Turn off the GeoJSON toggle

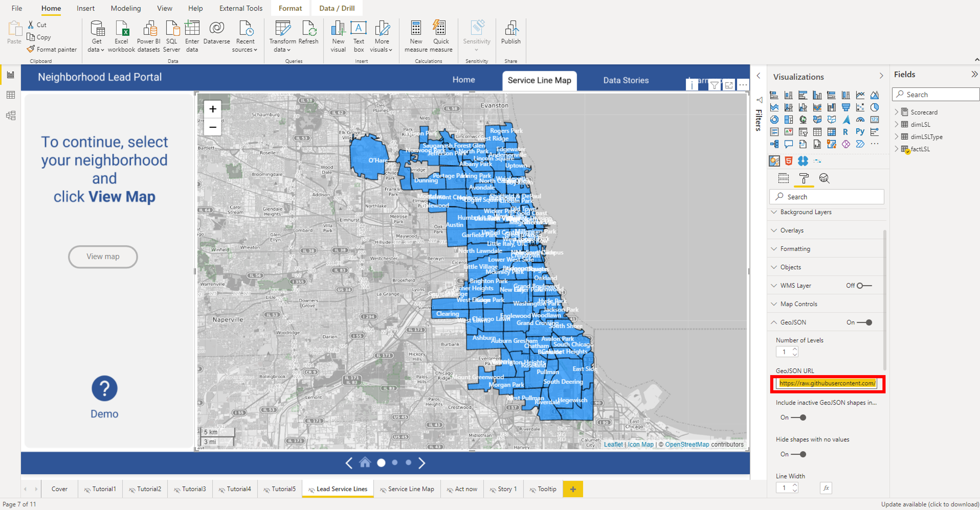[x=865, y=323]
